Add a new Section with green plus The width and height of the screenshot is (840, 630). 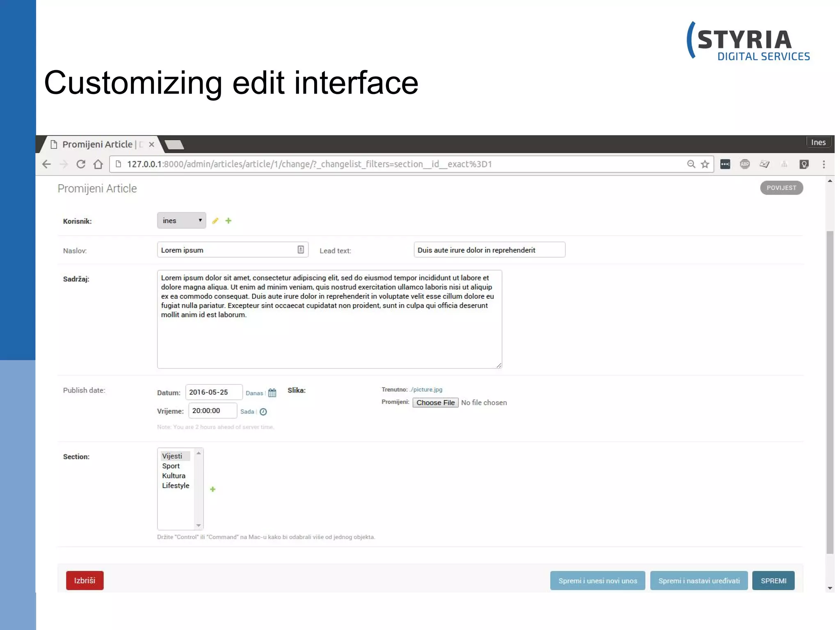212,489
